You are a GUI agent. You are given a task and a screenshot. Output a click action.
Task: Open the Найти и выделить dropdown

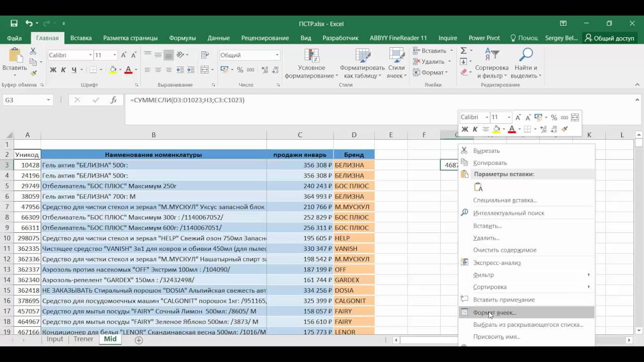526,64
